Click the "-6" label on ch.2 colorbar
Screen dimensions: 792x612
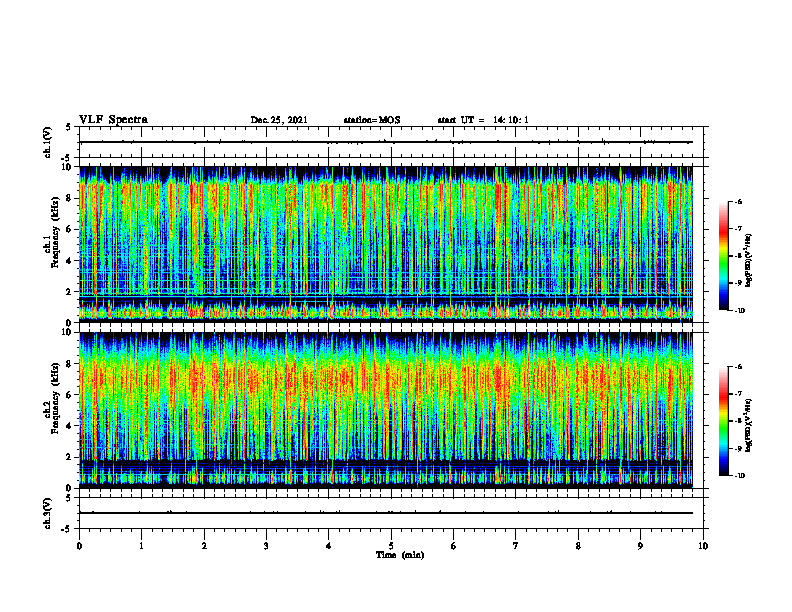point(739,367)
